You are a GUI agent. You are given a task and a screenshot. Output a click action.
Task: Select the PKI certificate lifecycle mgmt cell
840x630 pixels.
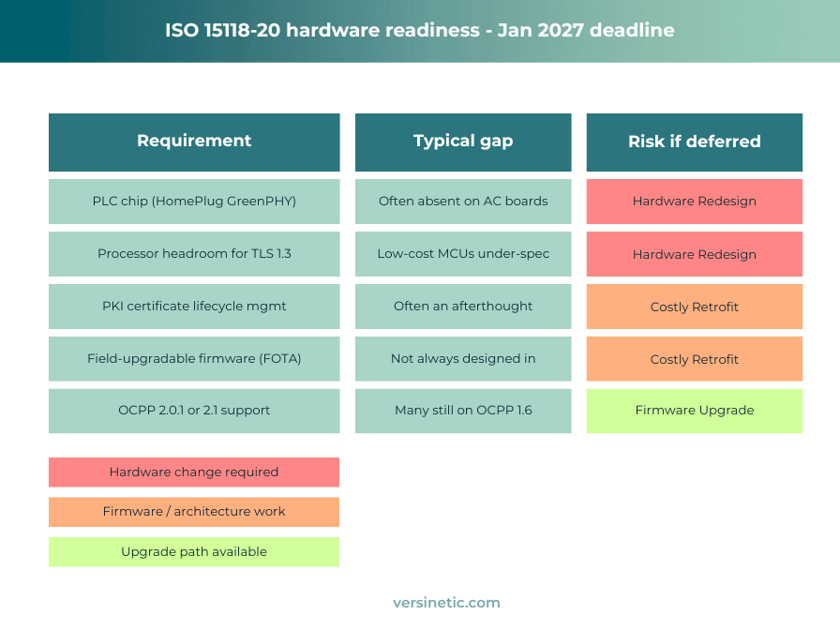[194, 306]
